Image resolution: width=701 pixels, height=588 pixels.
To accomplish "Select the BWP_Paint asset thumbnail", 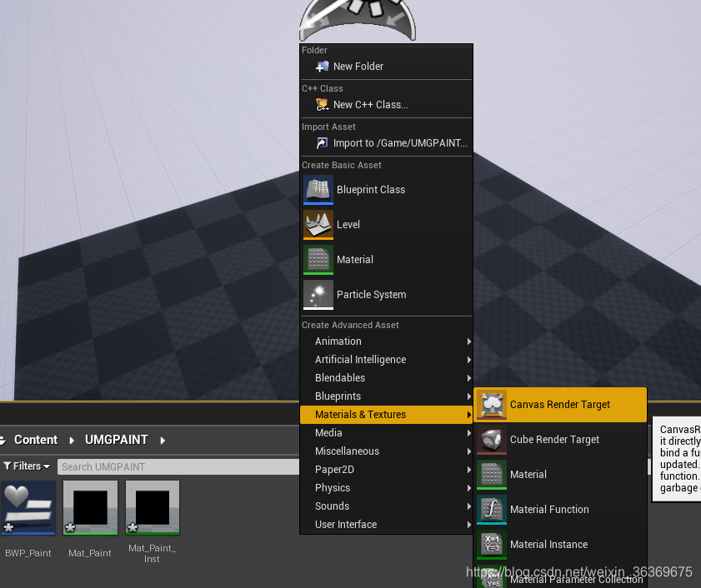I will (28, 507).
